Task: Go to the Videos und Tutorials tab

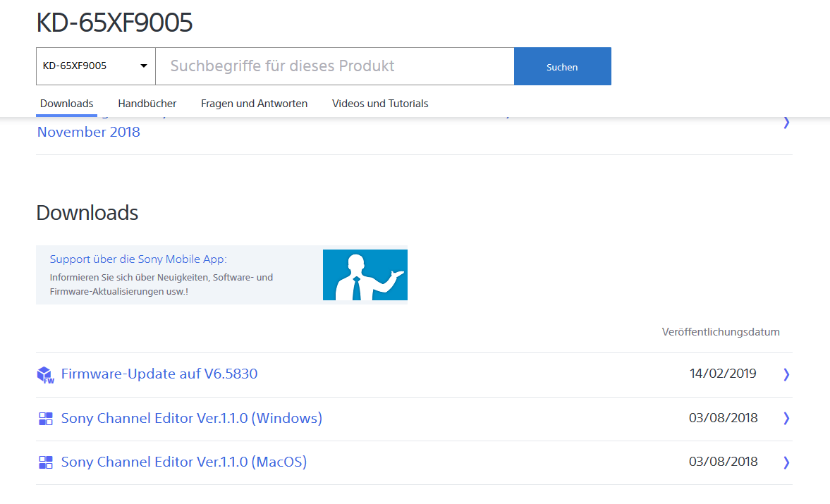Action: (380, 104)
